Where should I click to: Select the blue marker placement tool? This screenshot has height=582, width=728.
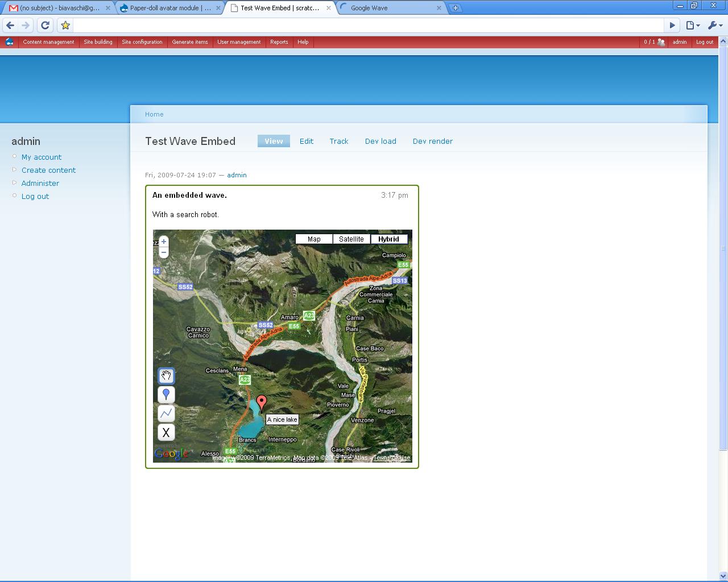click(x=166, y=394)
